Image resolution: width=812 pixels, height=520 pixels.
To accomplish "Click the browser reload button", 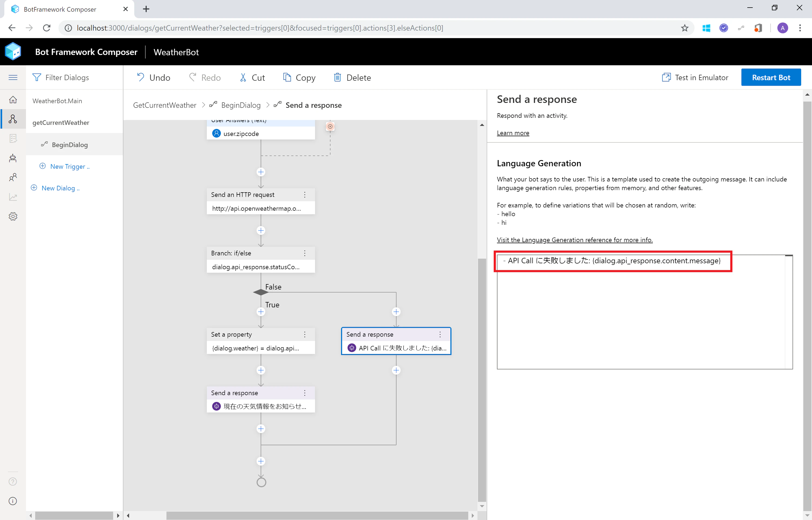I will [x=47, y=28].
